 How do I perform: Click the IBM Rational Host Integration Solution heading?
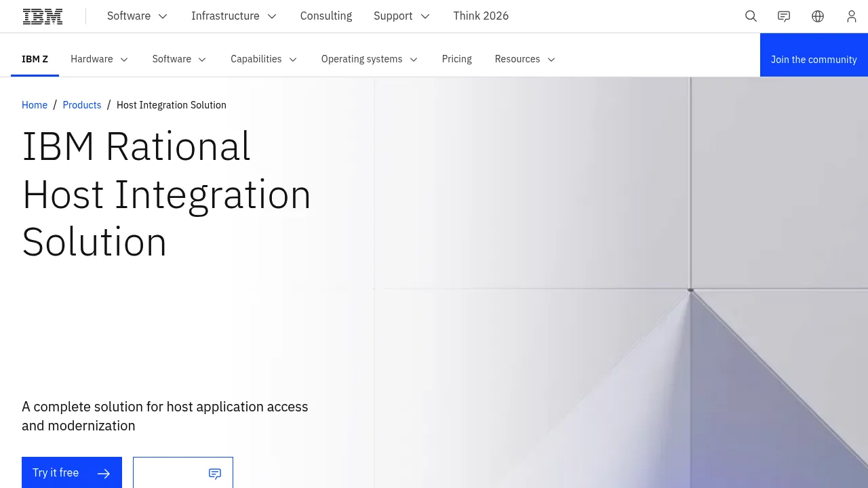pyautogui.click(x=167, y=194)
